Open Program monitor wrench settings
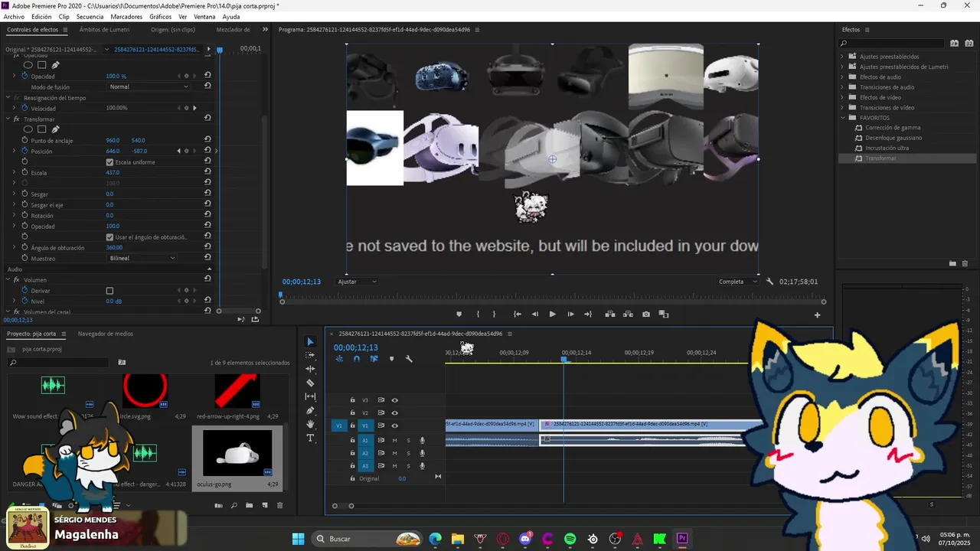This screenshot has height=551, width=980. (770, 282)
